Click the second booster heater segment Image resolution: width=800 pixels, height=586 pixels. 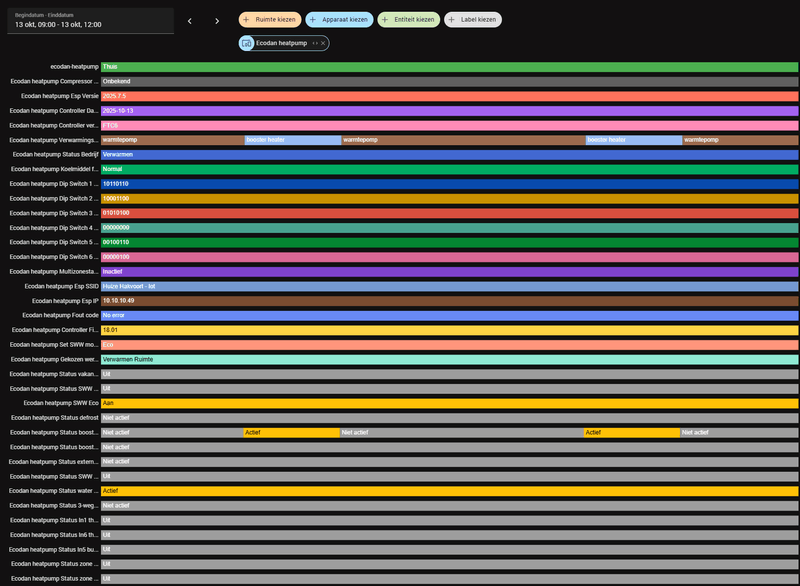coord(634,140)
